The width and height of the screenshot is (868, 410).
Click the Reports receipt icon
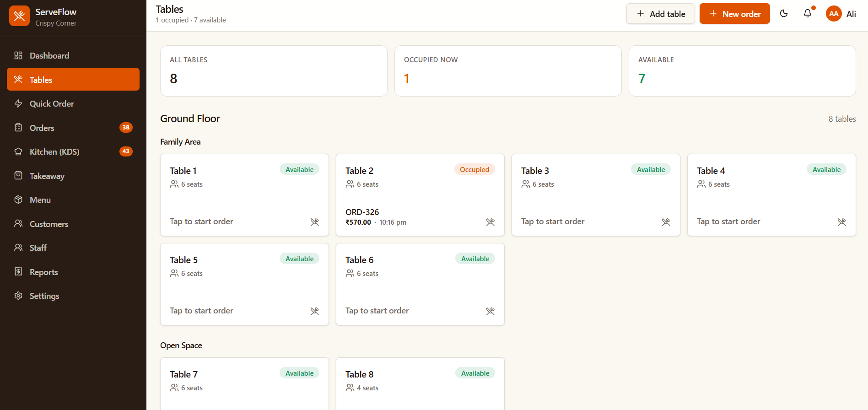[18, 272]
